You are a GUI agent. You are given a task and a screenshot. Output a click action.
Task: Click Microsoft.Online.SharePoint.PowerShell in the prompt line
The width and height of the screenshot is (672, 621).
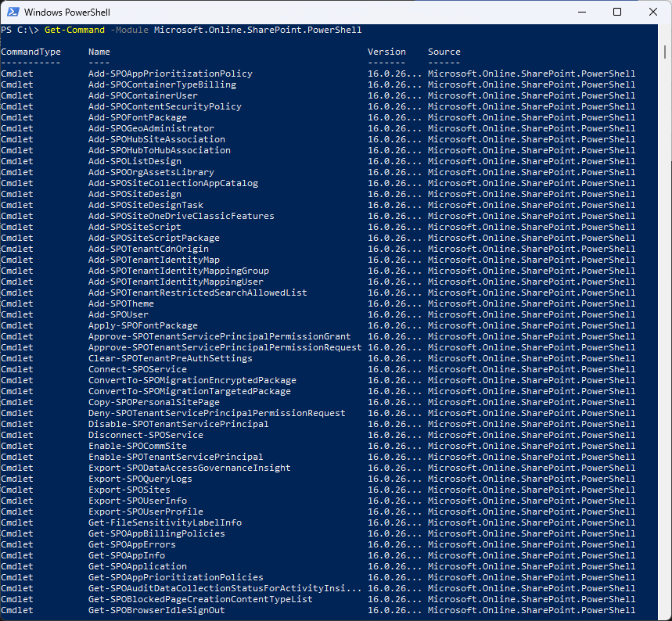coord(257,30)
